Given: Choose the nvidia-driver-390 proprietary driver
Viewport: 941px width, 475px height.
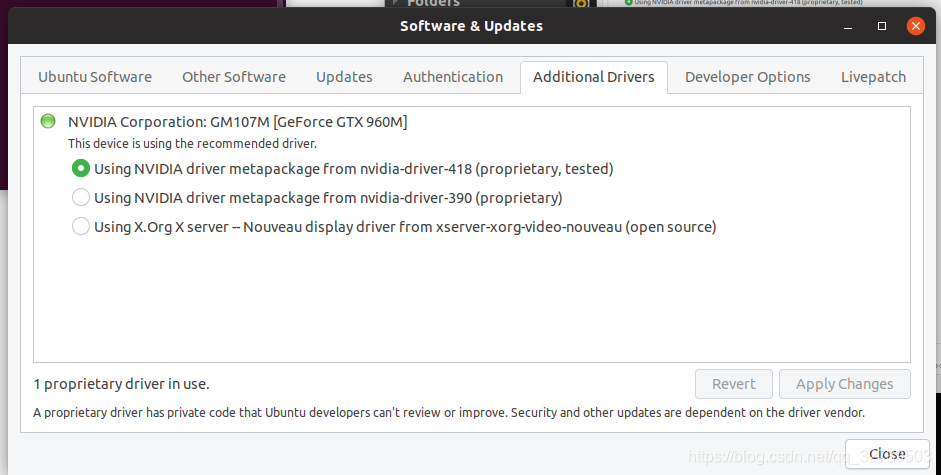Looking at the screenshot, I should point(81,198).
